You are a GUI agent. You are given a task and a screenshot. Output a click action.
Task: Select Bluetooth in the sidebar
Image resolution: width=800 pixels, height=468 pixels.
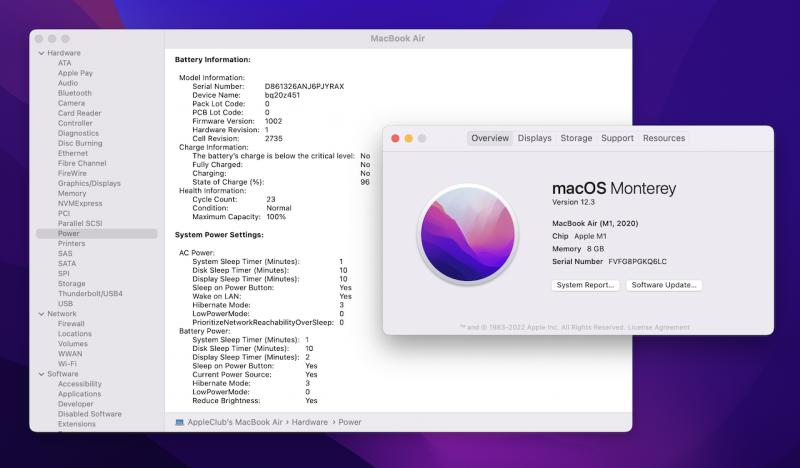[74, 93]
